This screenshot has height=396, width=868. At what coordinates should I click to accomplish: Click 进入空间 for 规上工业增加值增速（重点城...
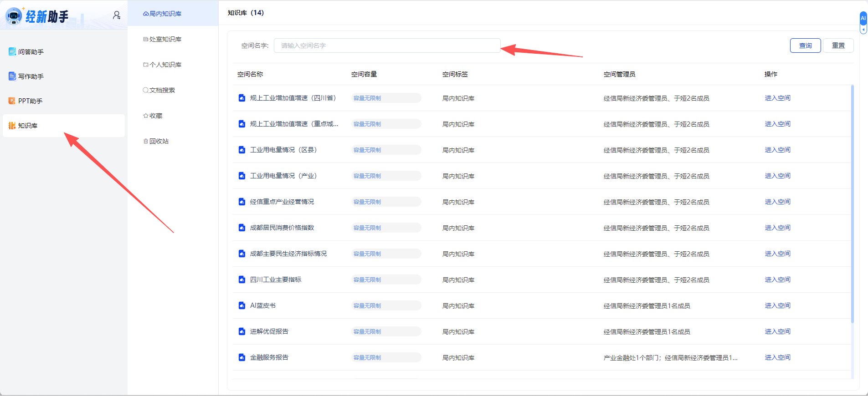(777, 124)
